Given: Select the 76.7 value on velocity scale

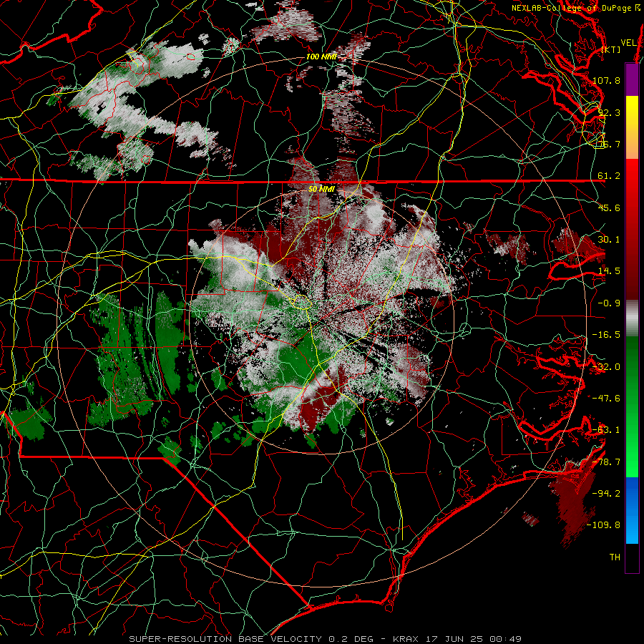Looking at the screenshot, I should pyautogui.click(x=609, y=144).
